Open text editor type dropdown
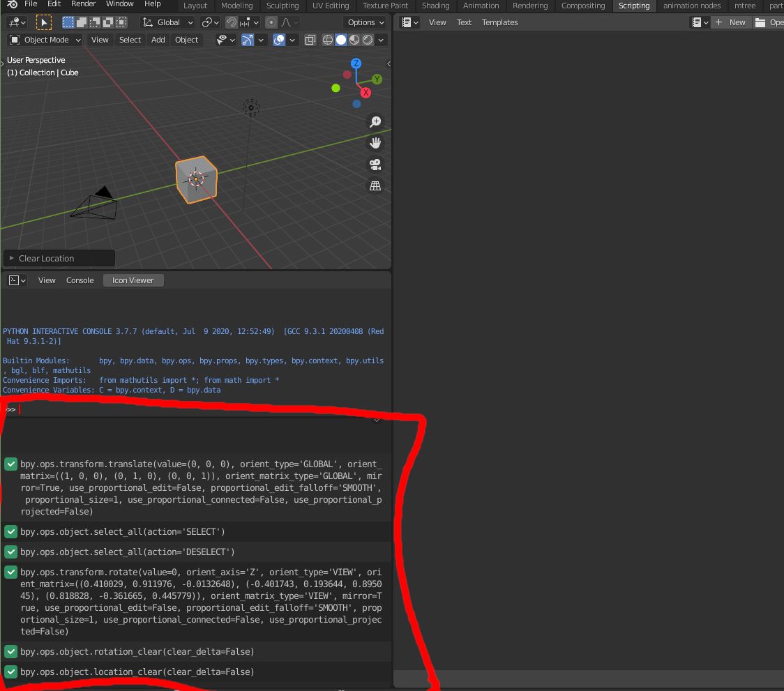 pyautogui.click(x=410, y=22)
